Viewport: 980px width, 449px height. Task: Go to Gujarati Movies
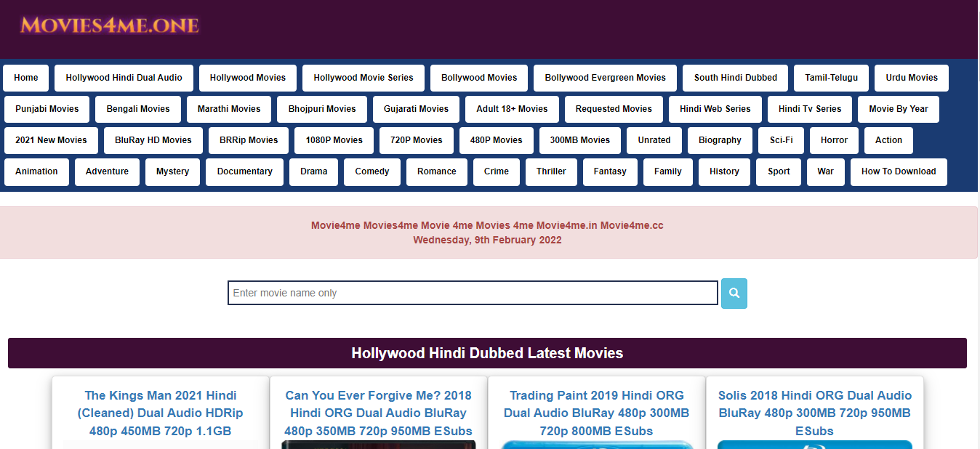416,109
